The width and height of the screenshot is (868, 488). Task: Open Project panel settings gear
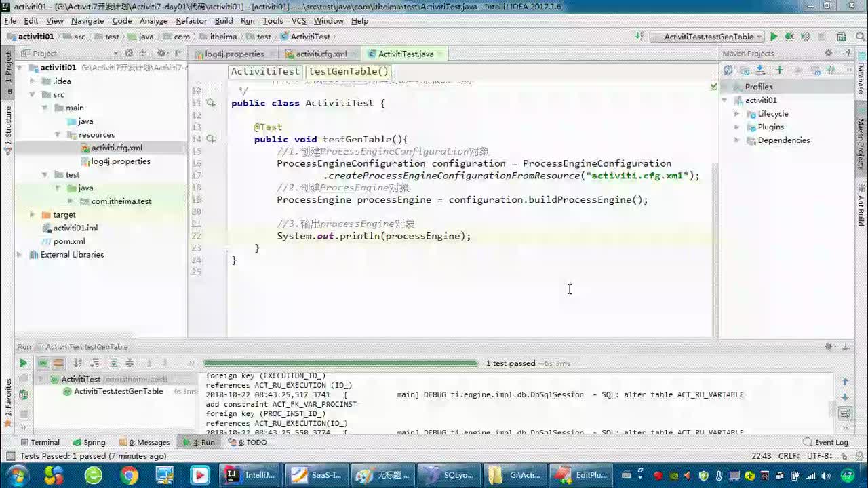click(x=161, y=53)
